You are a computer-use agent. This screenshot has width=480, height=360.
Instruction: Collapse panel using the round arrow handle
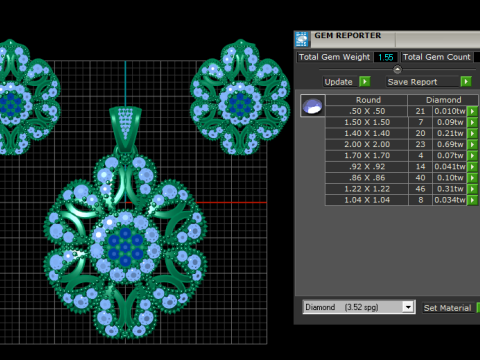click(397, 69)
